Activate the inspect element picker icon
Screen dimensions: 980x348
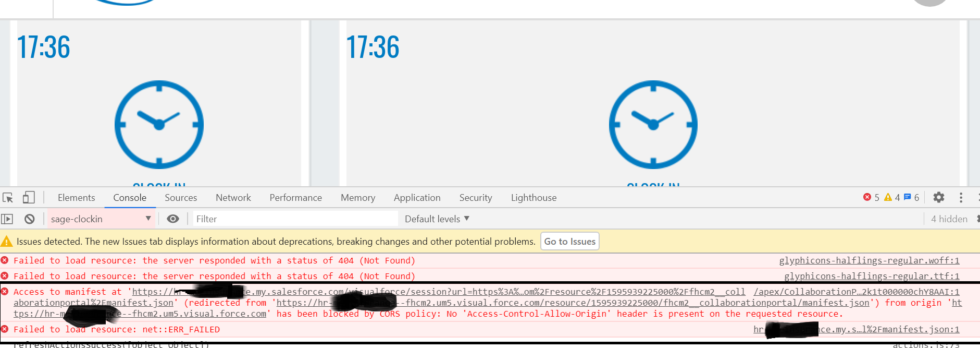click(x=8, y=198)
